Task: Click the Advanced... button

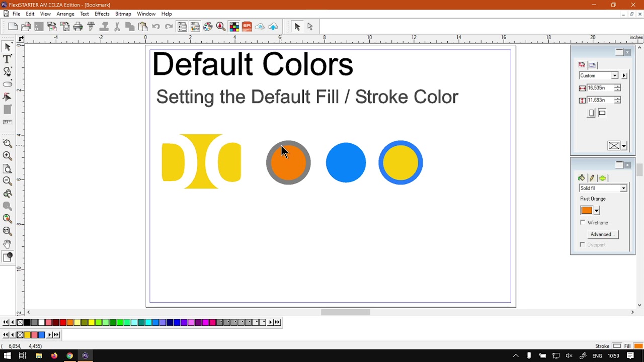Action: click(x=602, y=234)
